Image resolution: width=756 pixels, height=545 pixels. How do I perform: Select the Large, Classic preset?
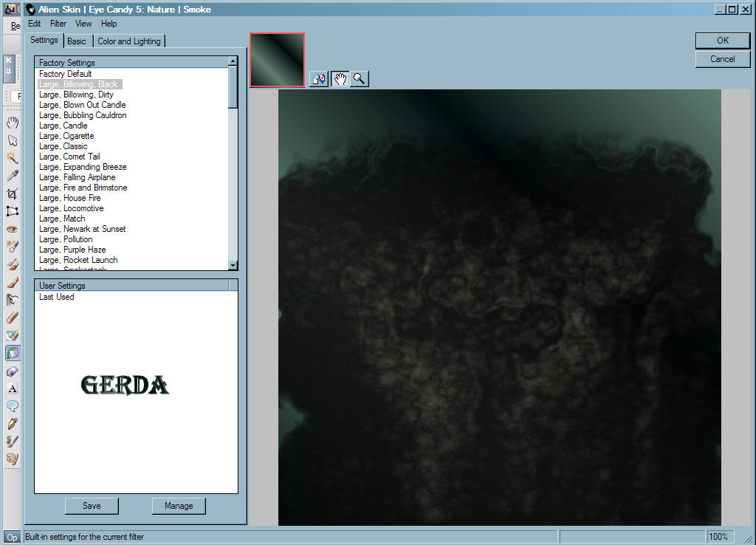pyautogui.click(x=63, y=146)
